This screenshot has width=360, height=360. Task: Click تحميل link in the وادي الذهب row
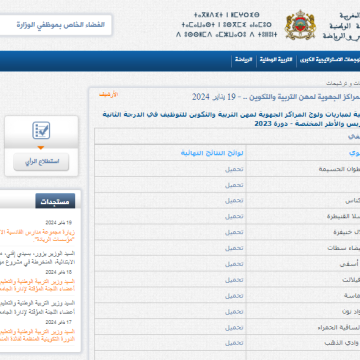click(234, 343)
